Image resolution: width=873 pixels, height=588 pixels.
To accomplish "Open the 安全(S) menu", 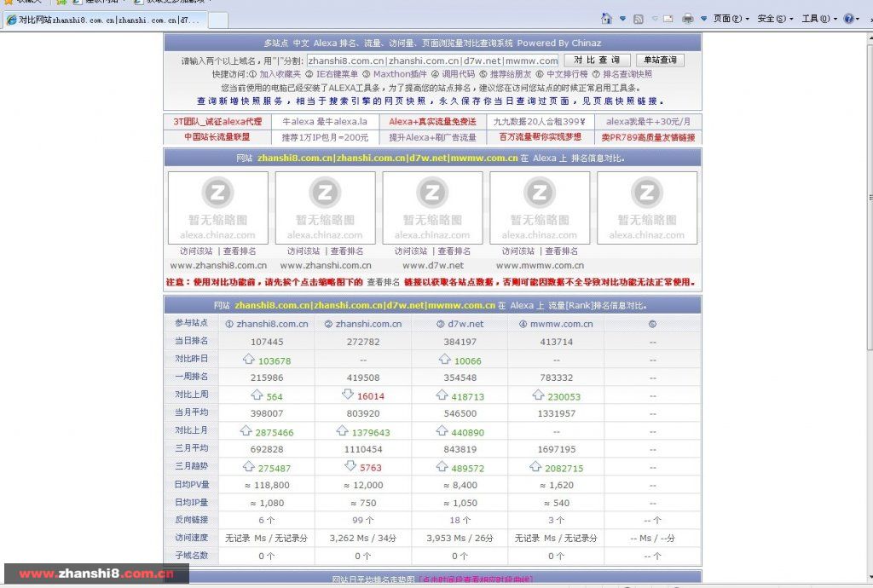I will point(775,19).
